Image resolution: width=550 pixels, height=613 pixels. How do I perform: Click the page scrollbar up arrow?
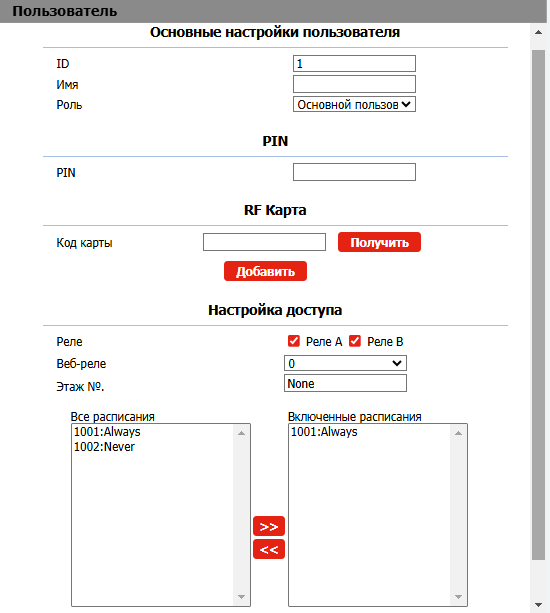click(538, 32)
